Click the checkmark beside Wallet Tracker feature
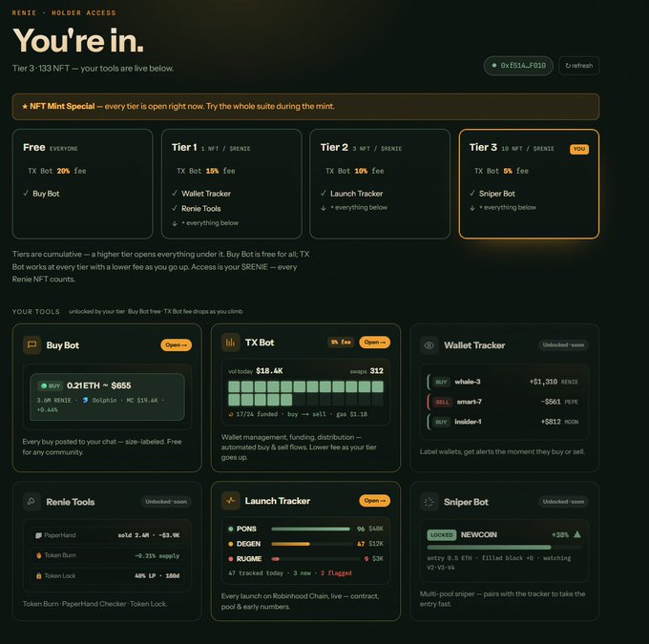Screen dimensions: 649x644 click(x=175, y=194)
